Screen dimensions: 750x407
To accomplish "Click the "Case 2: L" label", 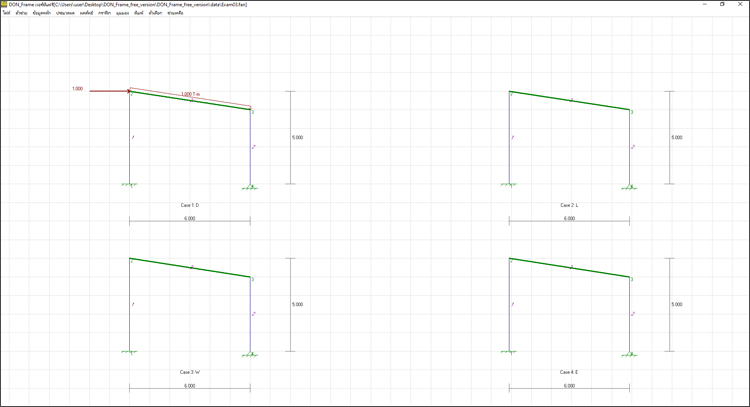I will (x=568, y=205).
